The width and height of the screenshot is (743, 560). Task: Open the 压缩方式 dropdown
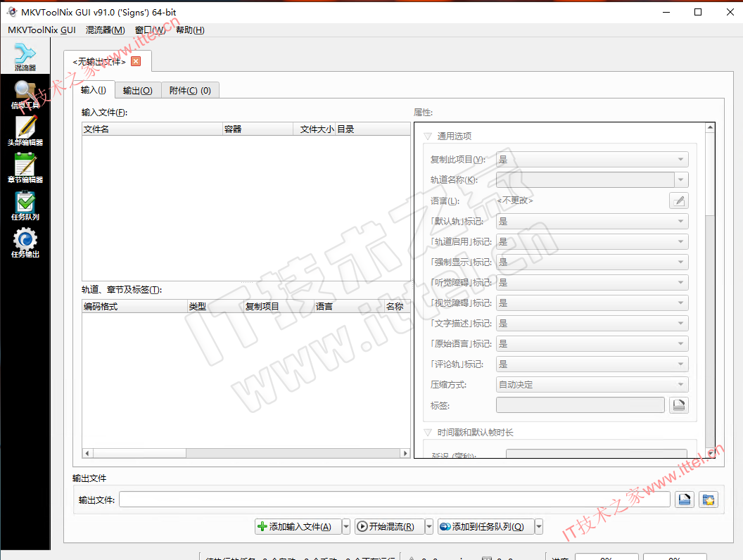(592, 384)
